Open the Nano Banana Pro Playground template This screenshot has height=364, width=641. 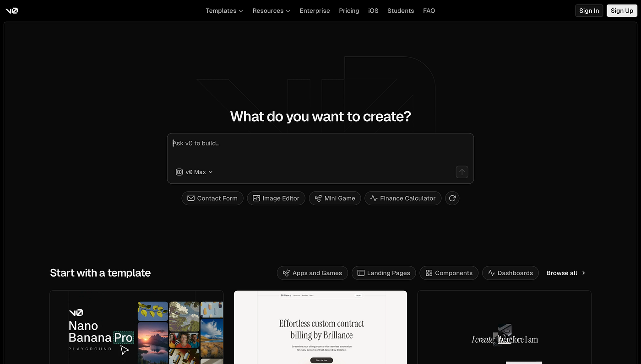tap(136, 327)
